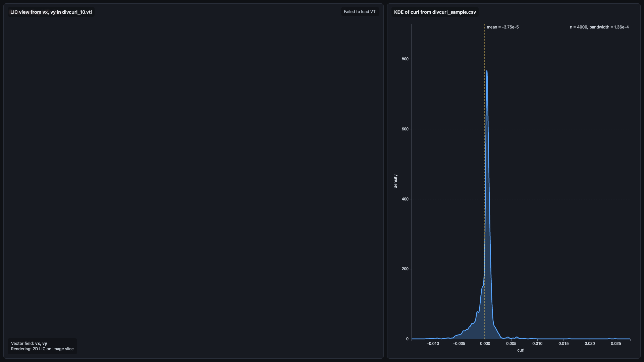Click the -0.005 x-axis tick label
This screenshot has height=362, width=644.
point(459,344)
